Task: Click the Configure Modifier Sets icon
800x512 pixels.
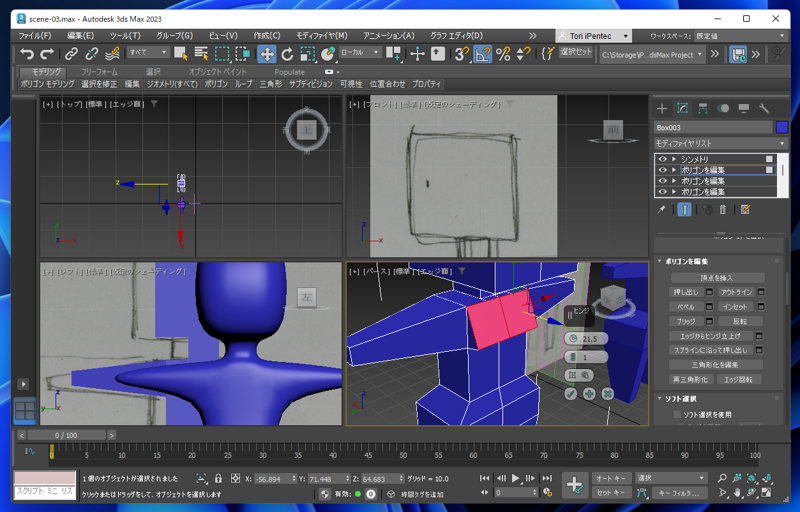Action: [x=745, y=209]
